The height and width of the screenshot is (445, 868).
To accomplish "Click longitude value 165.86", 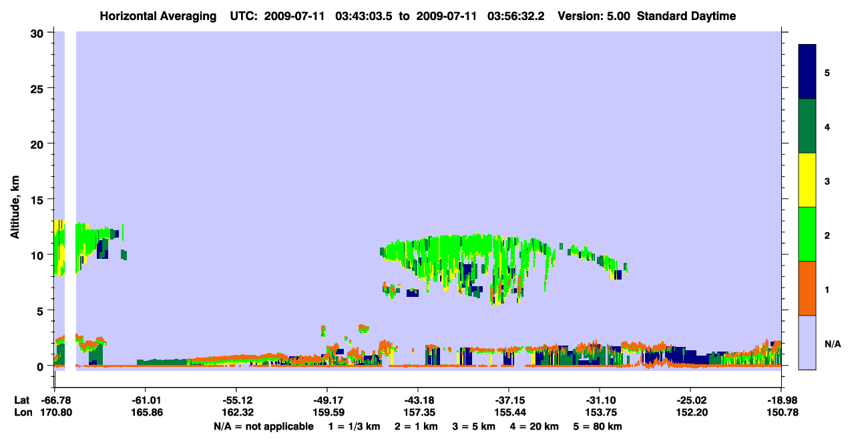I will (x=146, y=412).
